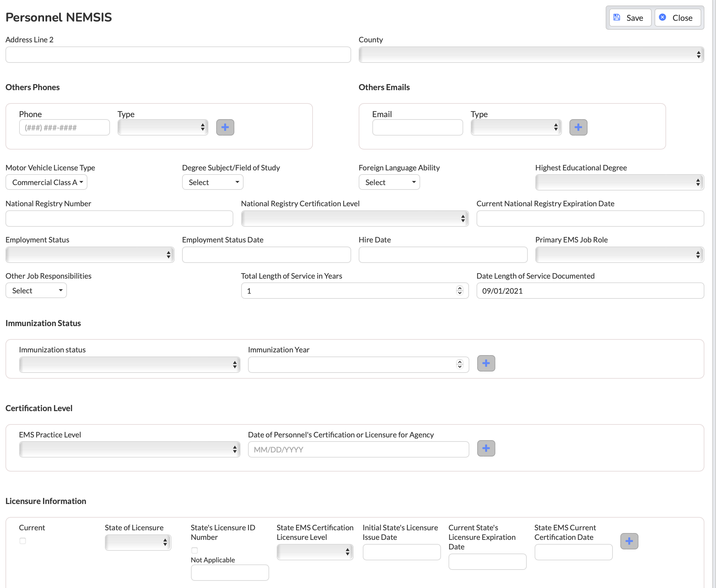Open the email Type dropdown
This screenshot has height=588, width=716.
pyautogui.click(x=516, y=127)
